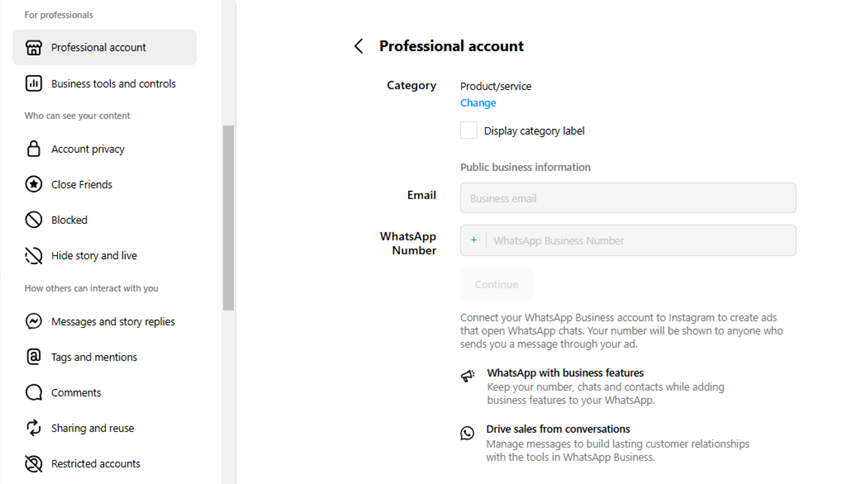Click the Product/service category text
This screenshot has width=865, height=484.
pyautogui.click(x=495, y=86)
